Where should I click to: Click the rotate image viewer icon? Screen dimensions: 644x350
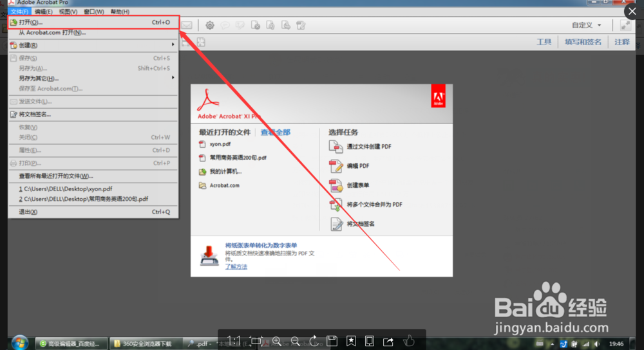(314, 341)
